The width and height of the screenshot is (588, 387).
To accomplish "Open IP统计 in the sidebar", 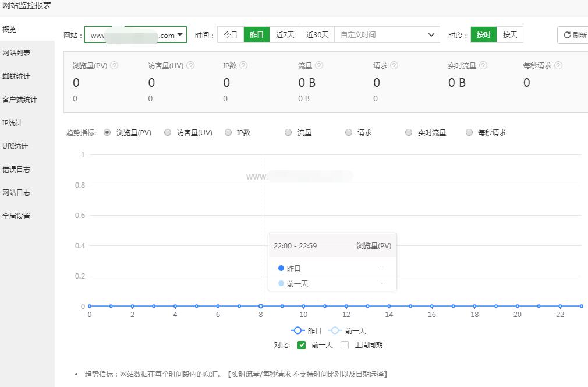I will 27,122.
